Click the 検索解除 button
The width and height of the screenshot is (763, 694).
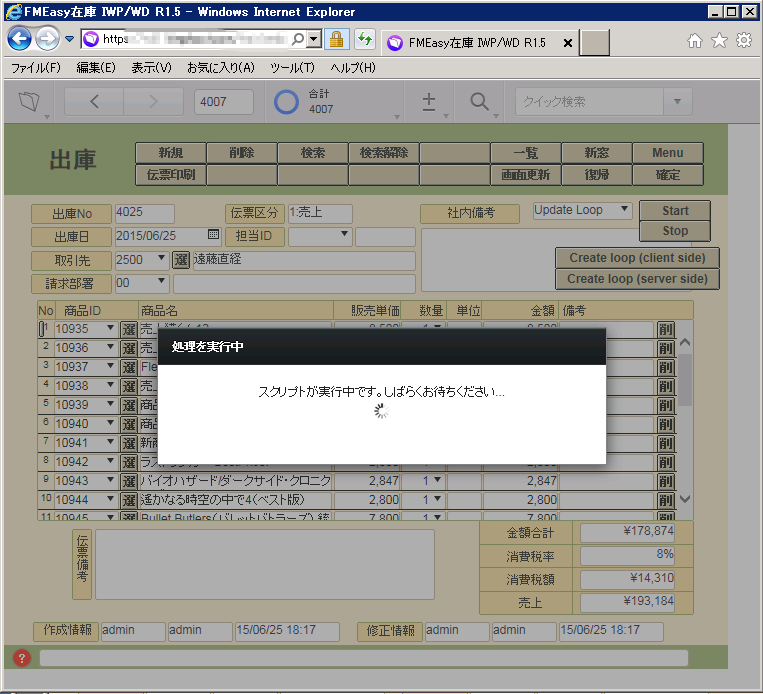pos(384,153)
